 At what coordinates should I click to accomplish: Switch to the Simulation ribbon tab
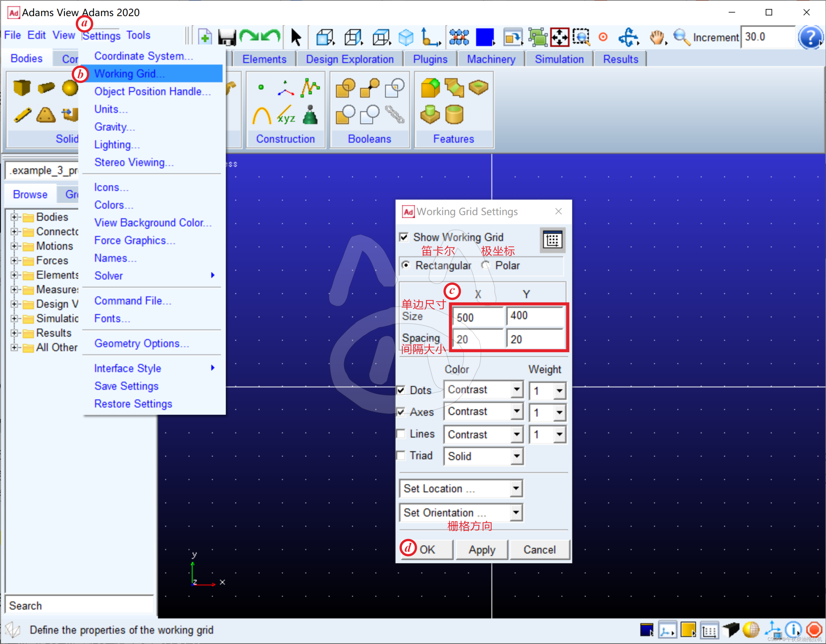coord(559,59)
